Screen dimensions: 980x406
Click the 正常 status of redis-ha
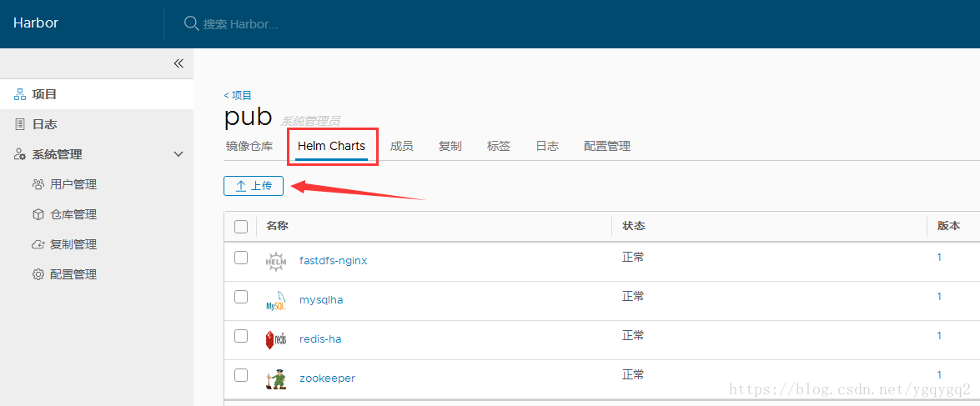(x=632, y=335)
